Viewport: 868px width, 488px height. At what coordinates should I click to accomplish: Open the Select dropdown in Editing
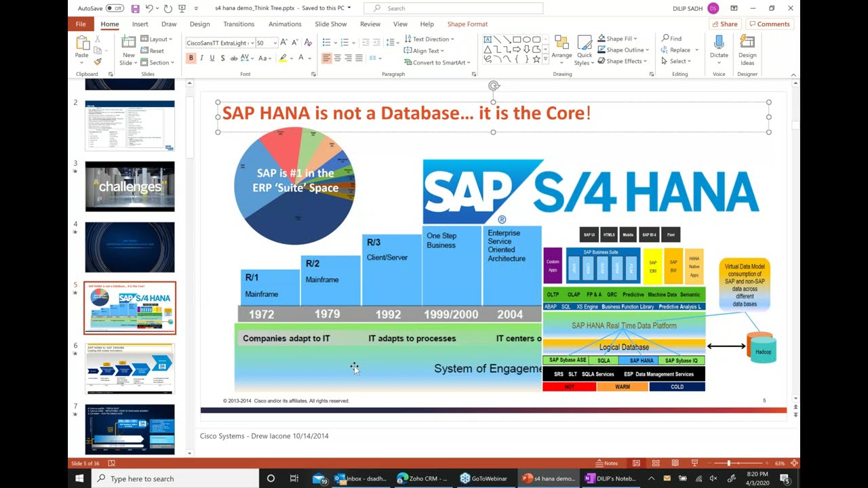point(677,61)
